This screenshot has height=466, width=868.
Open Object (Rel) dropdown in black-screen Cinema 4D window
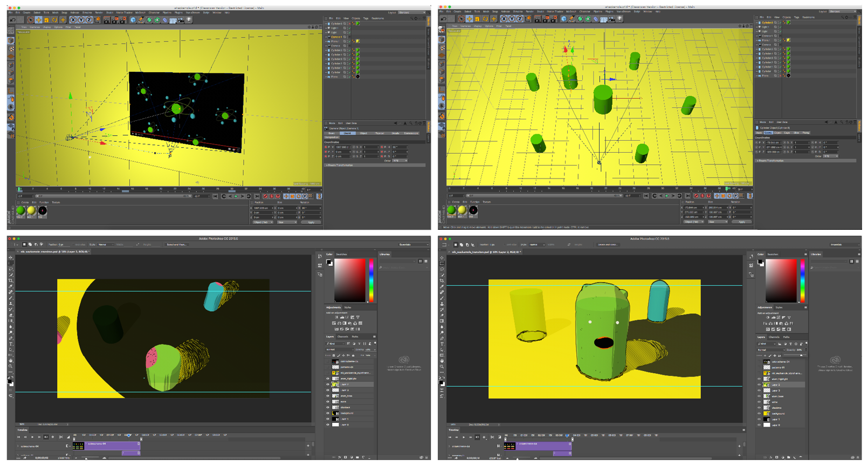coord(263,222)
